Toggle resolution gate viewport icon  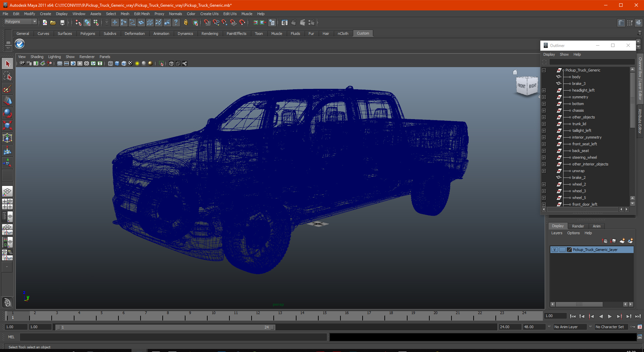coord(73,63)
